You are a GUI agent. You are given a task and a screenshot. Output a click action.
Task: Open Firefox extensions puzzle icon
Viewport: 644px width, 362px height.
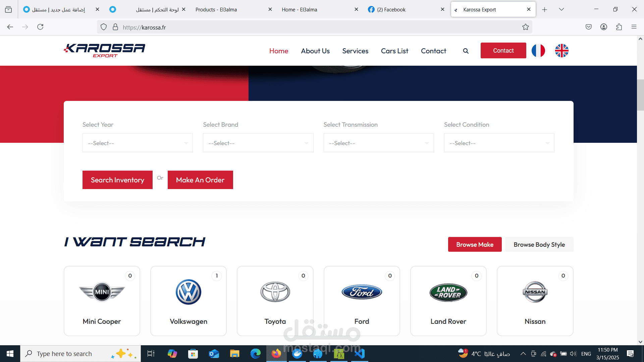(x=619, y=27)
